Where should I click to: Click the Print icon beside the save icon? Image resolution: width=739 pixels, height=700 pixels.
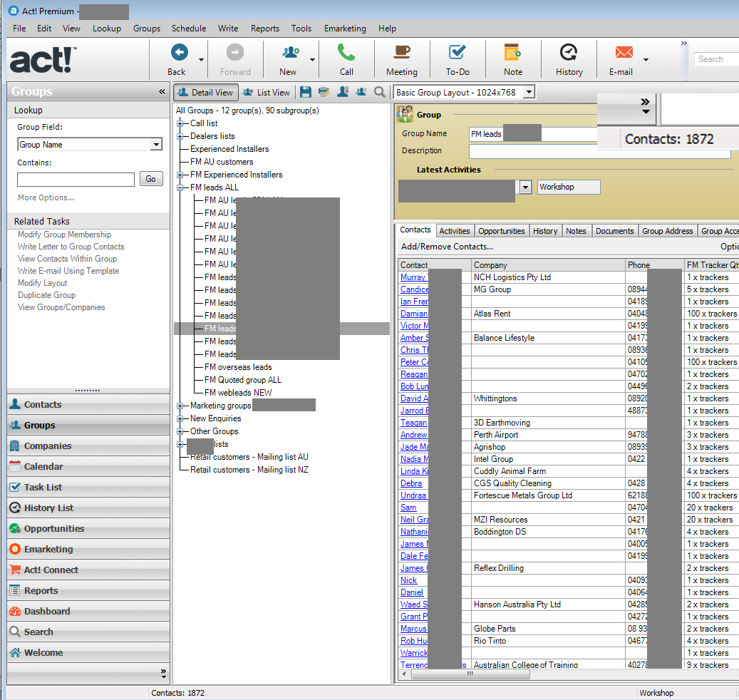pyautogui.click(x=324, y=92)
